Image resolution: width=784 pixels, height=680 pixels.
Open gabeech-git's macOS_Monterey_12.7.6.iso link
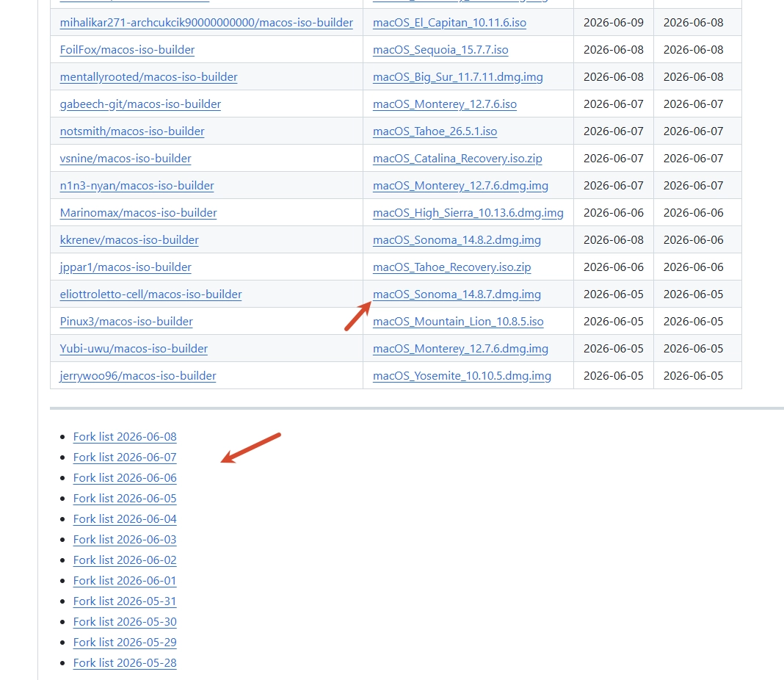445,104
